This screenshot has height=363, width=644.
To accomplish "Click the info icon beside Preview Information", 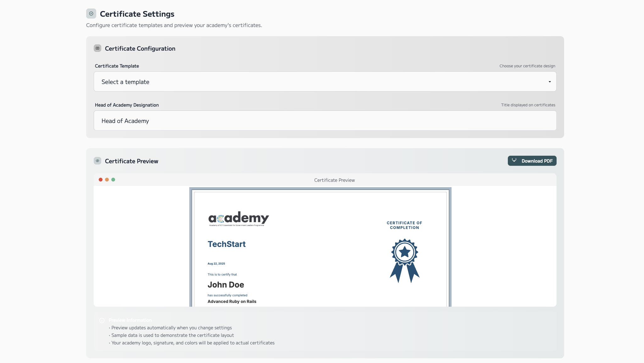I will point(102,320).
